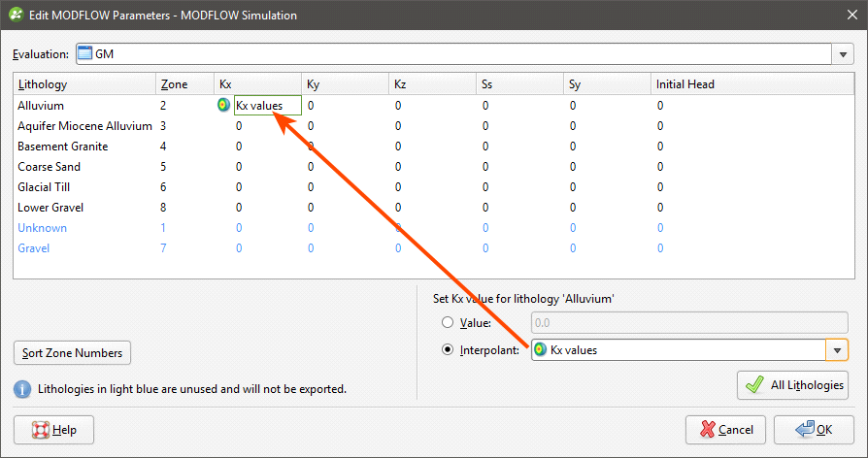Click the Leapfrog app icon in title bar
The image size is (868, 458).
pyautogui.click(x=17, y=15)
